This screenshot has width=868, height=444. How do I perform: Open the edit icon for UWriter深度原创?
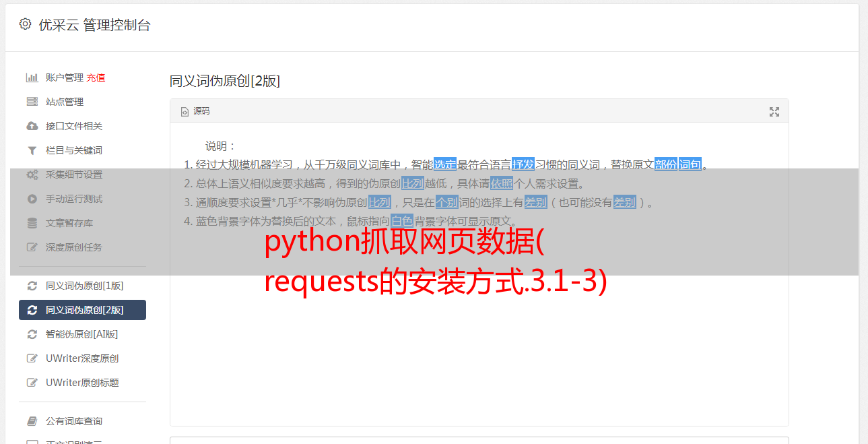(32, 358)
